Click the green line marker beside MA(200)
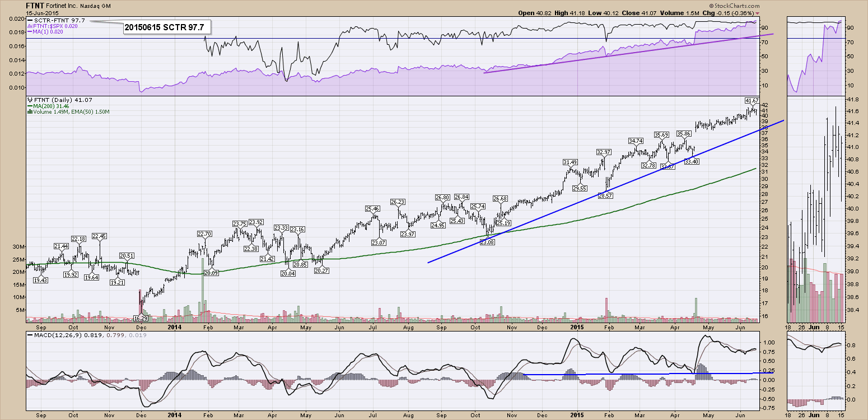The image size is (868, 420). point(30,106)
